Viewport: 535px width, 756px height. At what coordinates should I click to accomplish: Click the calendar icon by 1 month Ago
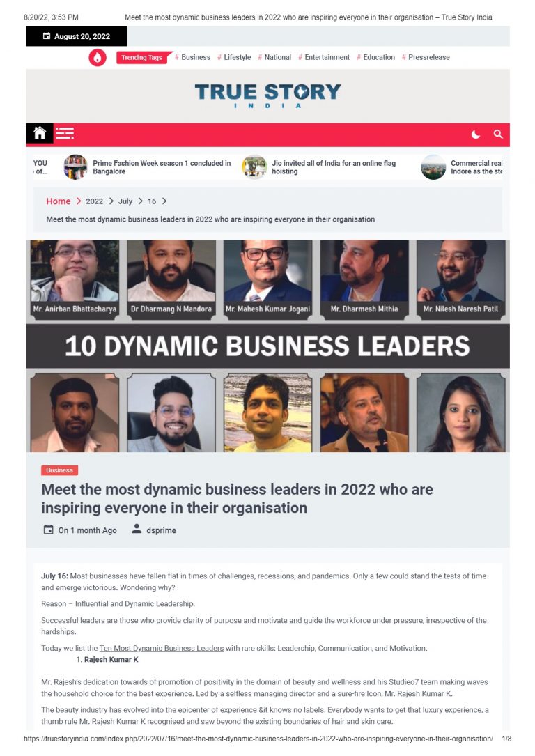(49, 530)
